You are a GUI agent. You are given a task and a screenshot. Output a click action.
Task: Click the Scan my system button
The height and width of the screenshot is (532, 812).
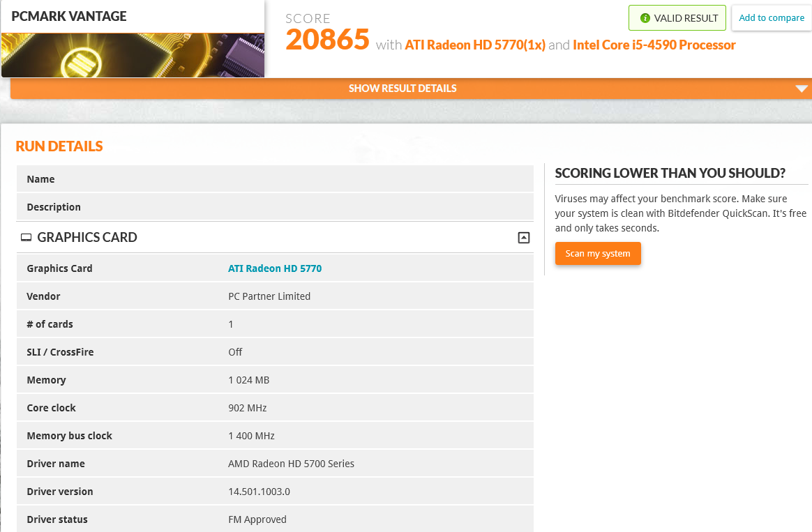click(598, 254)
